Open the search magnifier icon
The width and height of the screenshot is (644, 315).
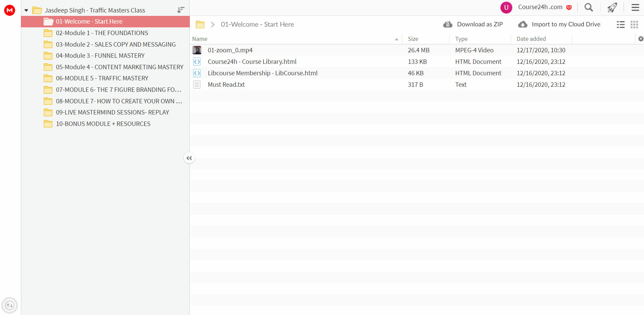coord(589,7)
